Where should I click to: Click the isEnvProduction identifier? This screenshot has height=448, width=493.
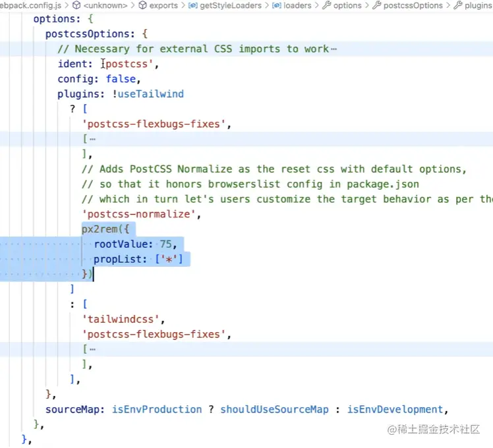click(x=157, y=410)
